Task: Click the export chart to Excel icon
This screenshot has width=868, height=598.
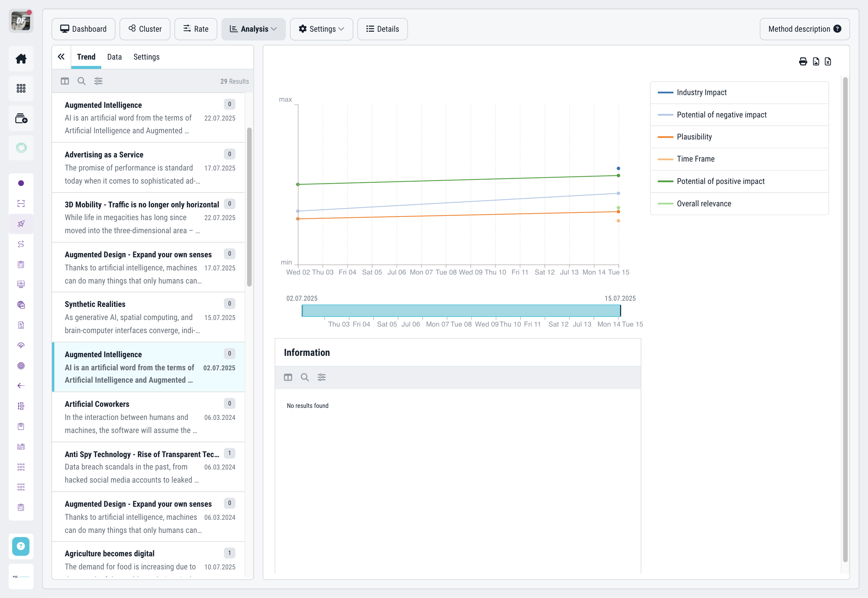Action: point(828,61)
